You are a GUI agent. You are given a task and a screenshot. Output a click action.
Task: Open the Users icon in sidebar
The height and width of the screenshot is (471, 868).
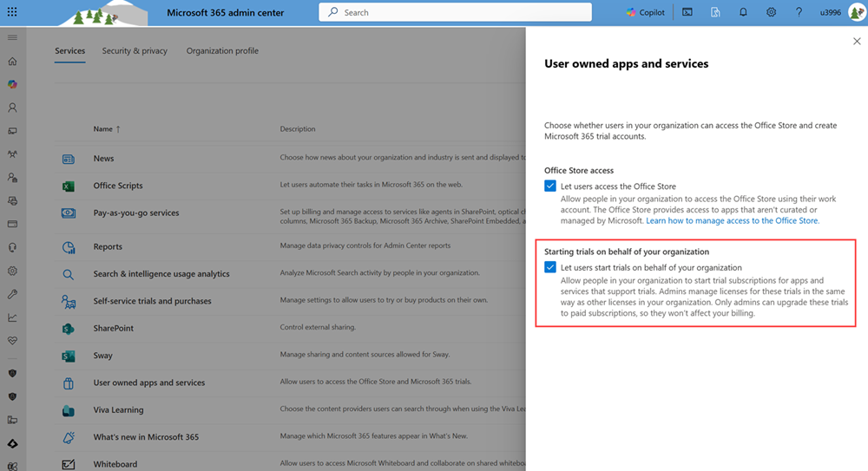[x=12, y=108]
